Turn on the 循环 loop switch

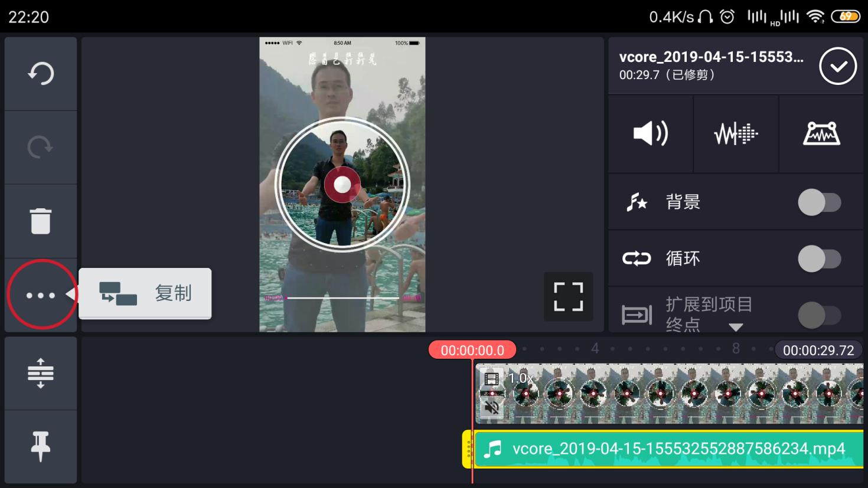[x=821, y=258]
